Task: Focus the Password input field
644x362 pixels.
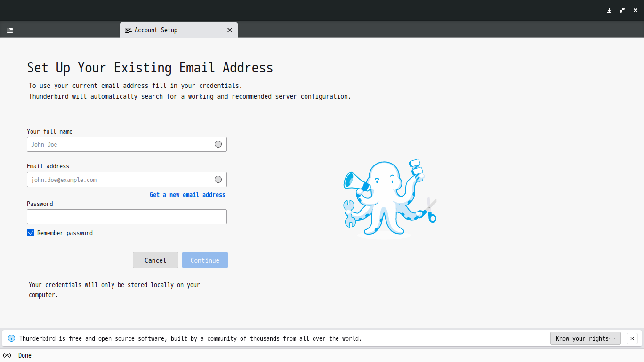Action: tap(127, 217)
